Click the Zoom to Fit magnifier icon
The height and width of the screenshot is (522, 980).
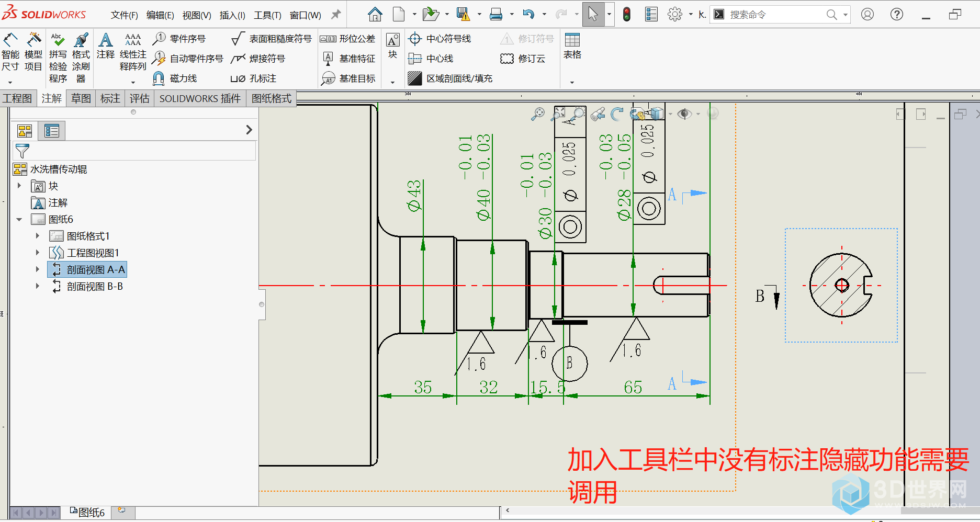tap(537, 114)
